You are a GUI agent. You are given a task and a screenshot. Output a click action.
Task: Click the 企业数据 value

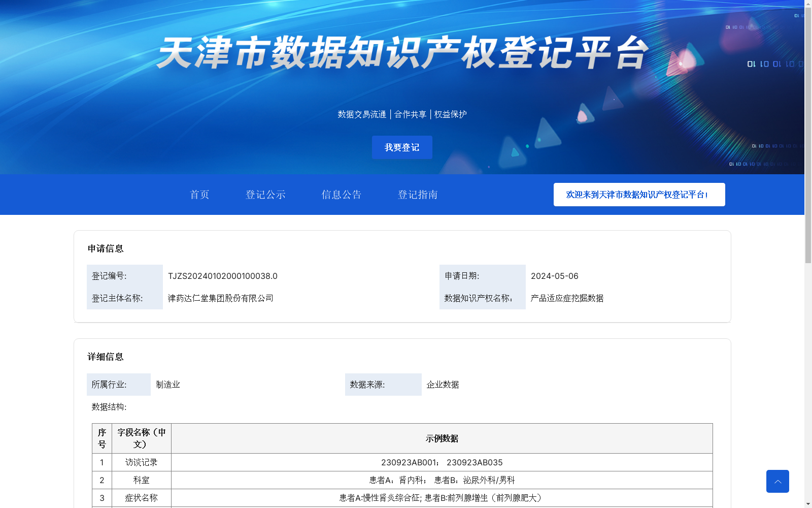point(443,385)
